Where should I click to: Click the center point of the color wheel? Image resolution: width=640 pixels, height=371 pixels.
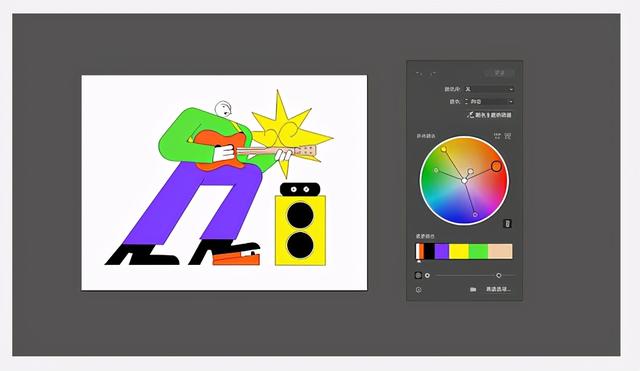(464, 181)
